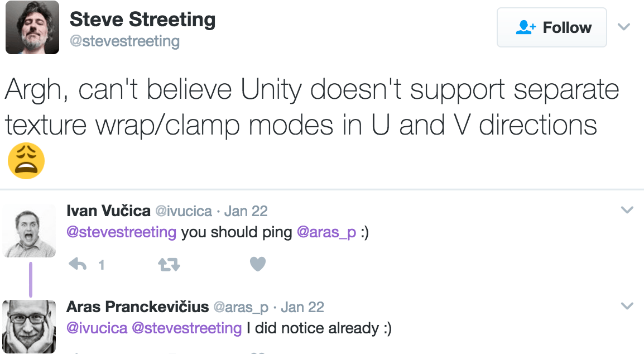
Task: Open Jan 22 timestamp on Ivan's reply
Action: 246,211
